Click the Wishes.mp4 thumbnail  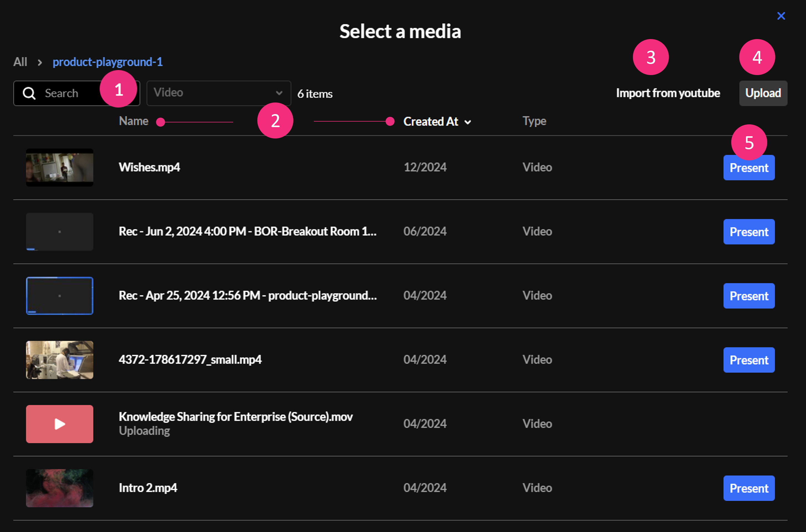(x=60, y=168)
